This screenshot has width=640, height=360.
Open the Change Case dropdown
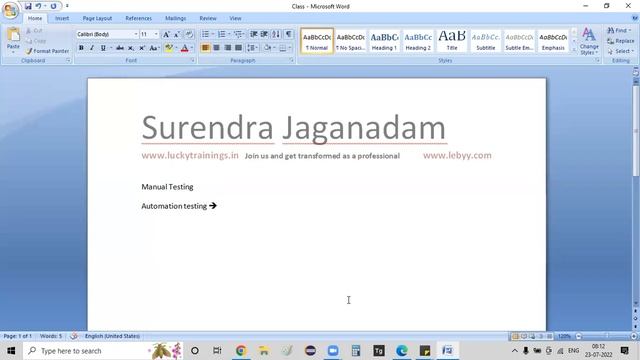pyautogui.click(x=154, y=48)
